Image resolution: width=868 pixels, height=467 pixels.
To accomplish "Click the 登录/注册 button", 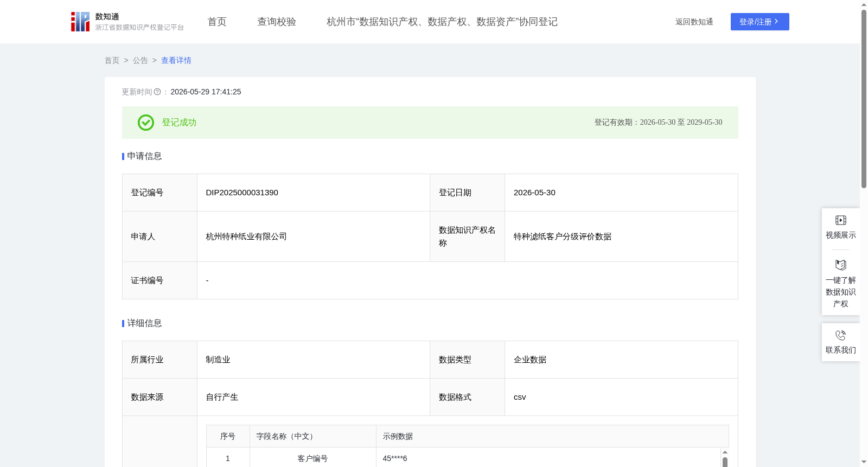I will click(759, 22).
